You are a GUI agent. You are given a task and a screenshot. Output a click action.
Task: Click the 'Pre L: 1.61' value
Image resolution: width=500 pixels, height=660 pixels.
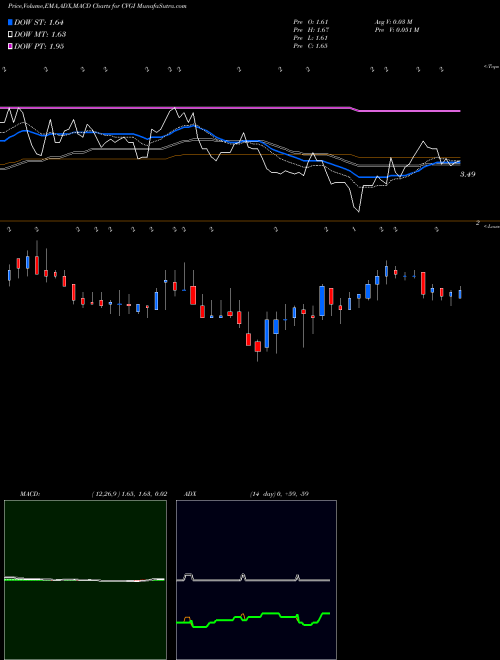pyautogui.click(x=311, y=38)
